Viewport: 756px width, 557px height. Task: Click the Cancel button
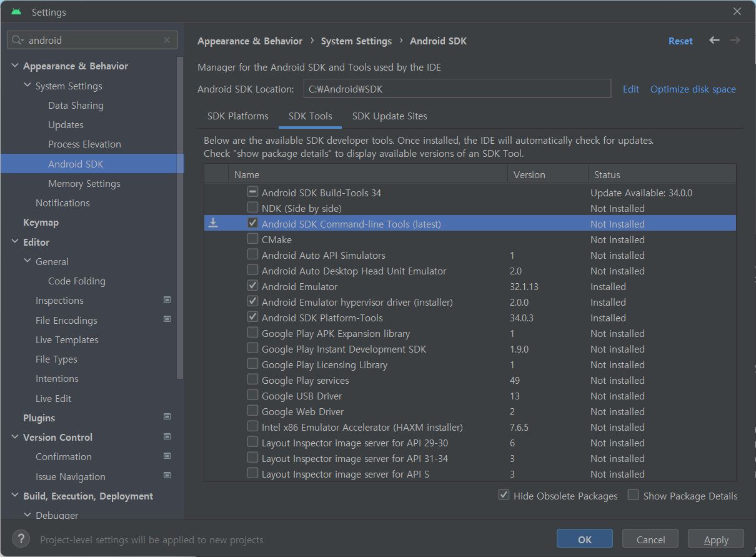coord(650,539)
